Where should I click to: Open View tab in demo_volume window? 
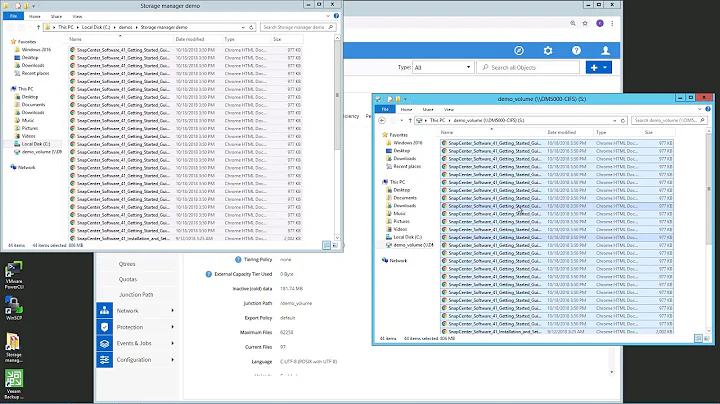click(449, 109)
